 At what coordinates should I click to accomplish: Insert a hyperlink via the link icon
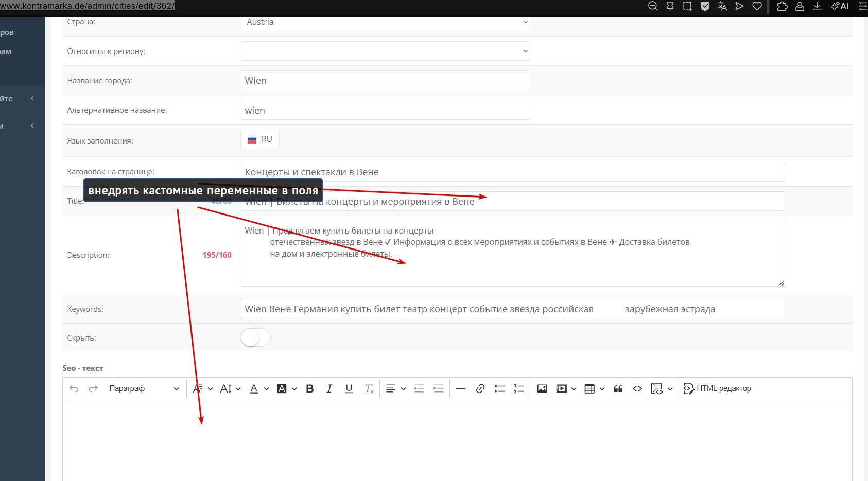(x=480, y=389)
